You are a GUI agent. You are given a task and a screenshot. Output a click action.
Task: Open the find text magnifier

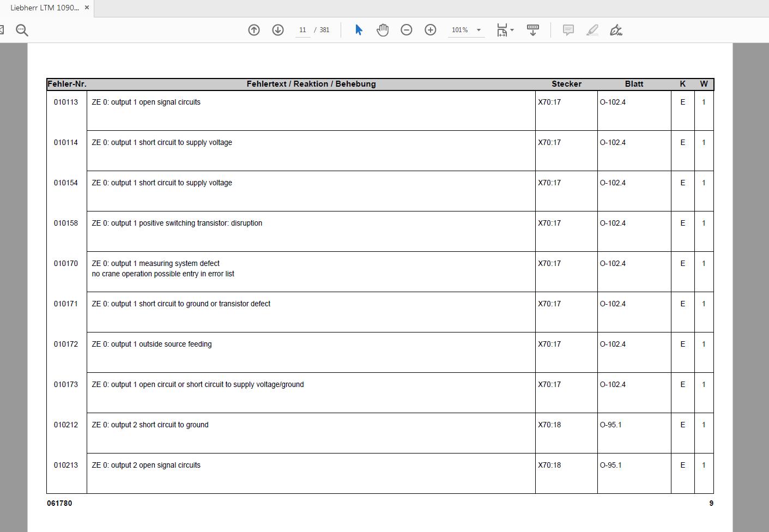tap(22, 30)
